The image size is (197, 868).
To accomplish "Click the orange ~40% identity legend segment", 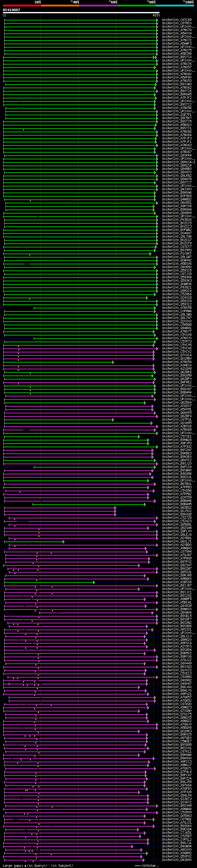I will pyautogui.click(x=60, y=6).
